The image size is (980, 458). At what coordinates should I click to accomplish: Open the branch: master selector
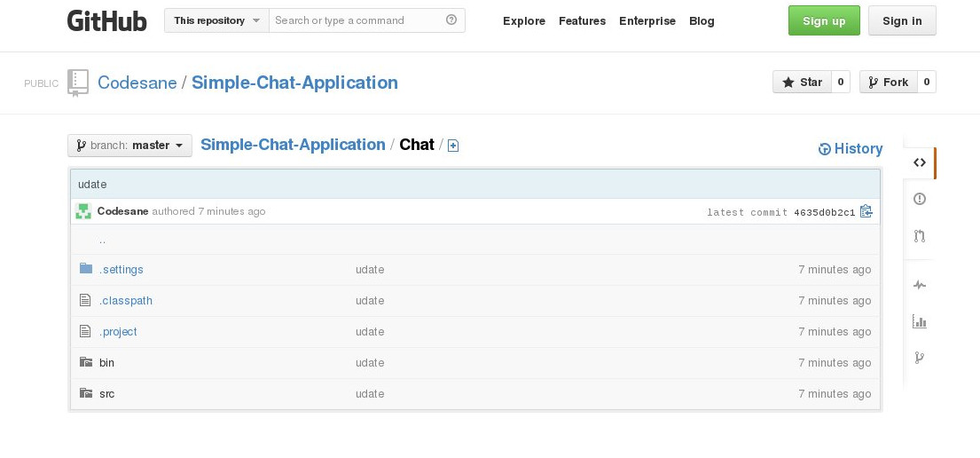(130, 146)
